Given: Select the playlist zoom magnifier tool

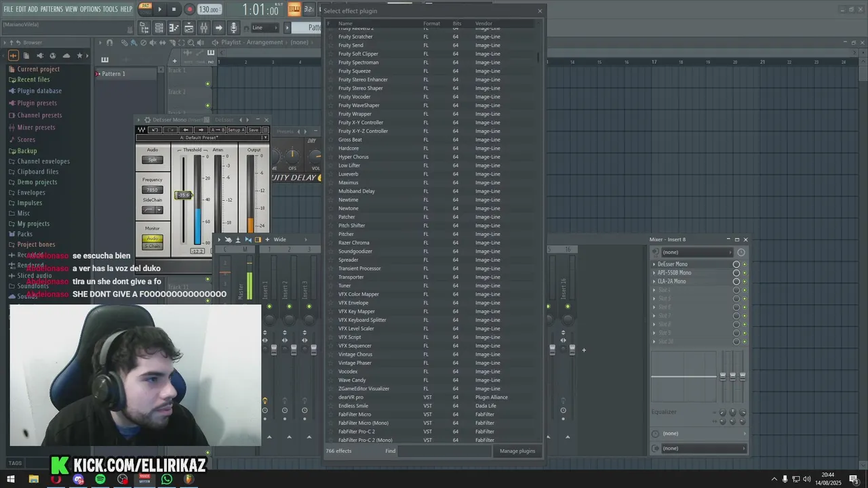Looking at the screenshot, I should (x=191, y=43).
